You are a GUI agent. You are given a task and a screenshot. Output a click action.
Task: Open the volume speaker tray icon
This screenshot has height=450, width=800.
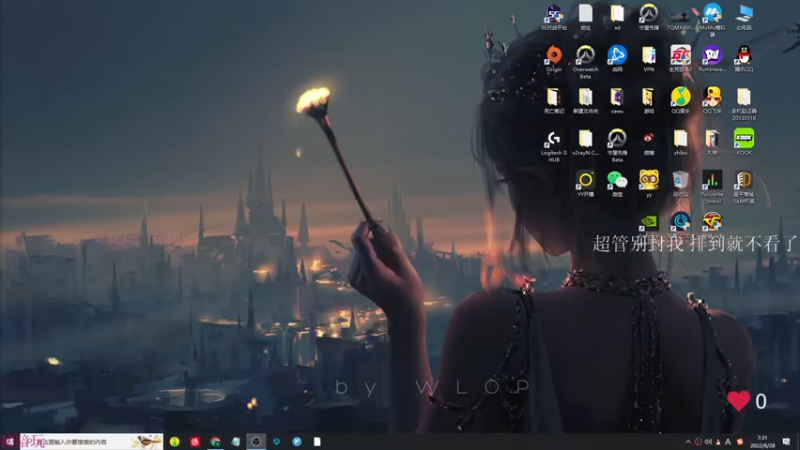click(x=708, y=442)
